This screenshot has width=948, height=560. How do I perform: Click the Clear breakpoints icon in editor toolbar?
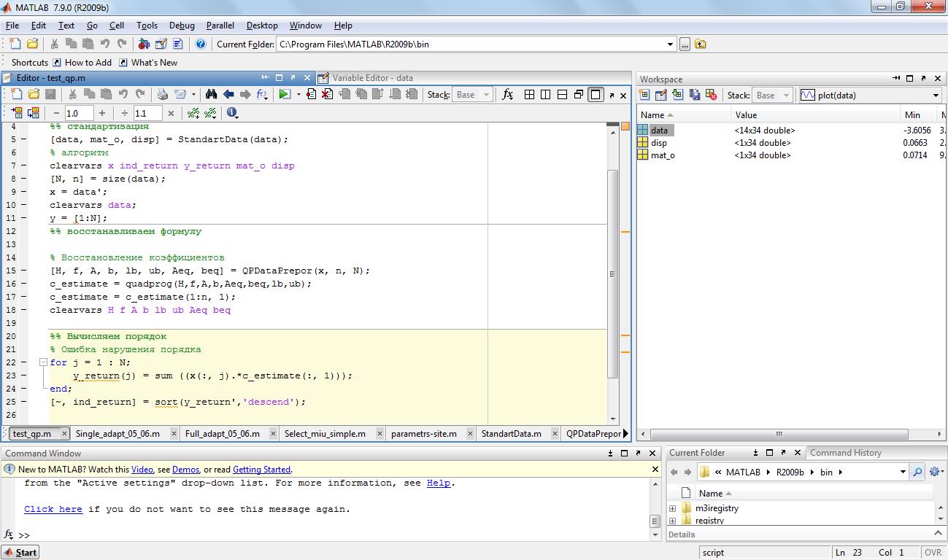click(x=327, y=94)
